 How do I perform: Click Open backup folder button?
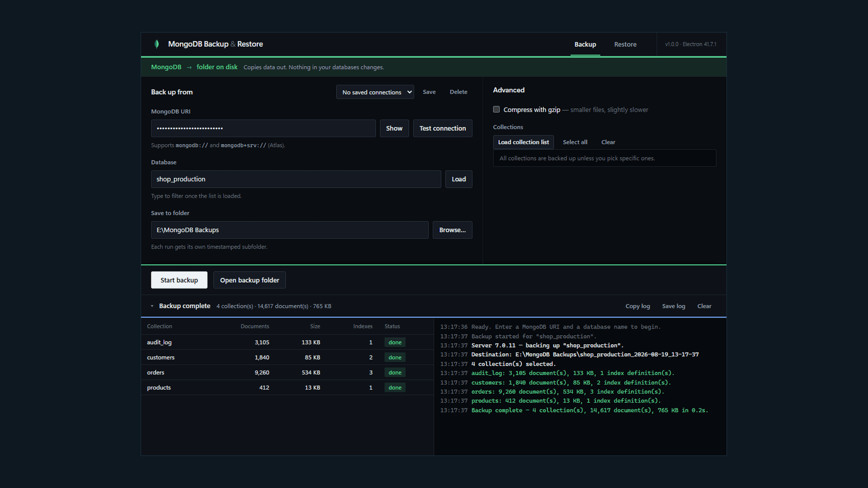click(x=250, y=280)
